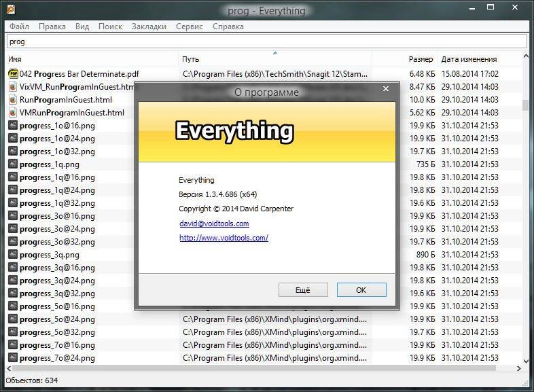The width and height of the screenshot is (534, 392).
Task: Select file name RunProgramInGuest.html
Action: pyautogui.click(x=66, y=100)
